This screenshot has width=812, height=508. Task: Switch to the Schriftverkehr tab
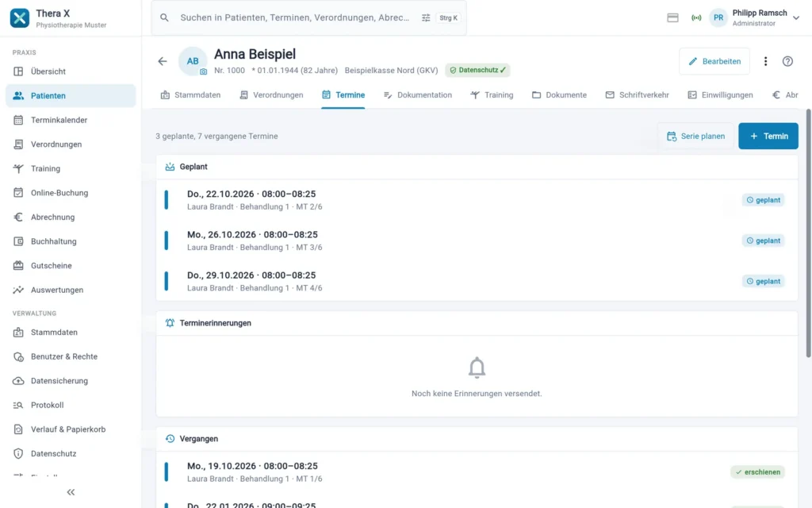(x=637, y=95)
